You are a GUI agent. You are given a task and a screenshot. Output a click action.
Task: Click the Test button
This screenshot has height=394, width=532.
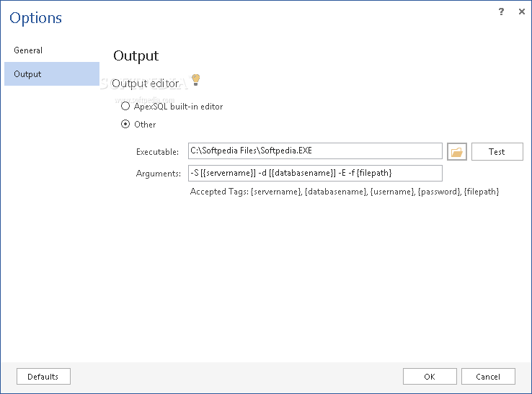click(x=497, y=151)
